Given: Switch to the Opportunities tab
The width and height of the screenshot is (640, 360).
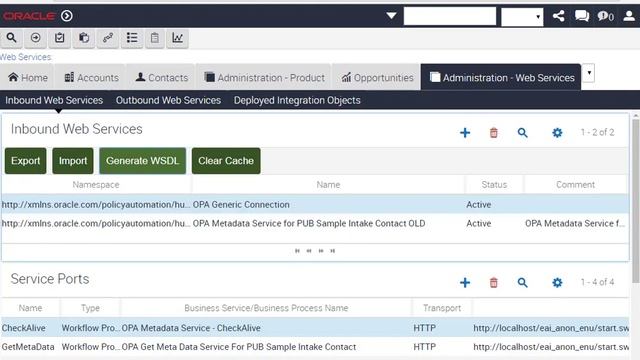Looking at the screenshot, I should coord(377,78).
